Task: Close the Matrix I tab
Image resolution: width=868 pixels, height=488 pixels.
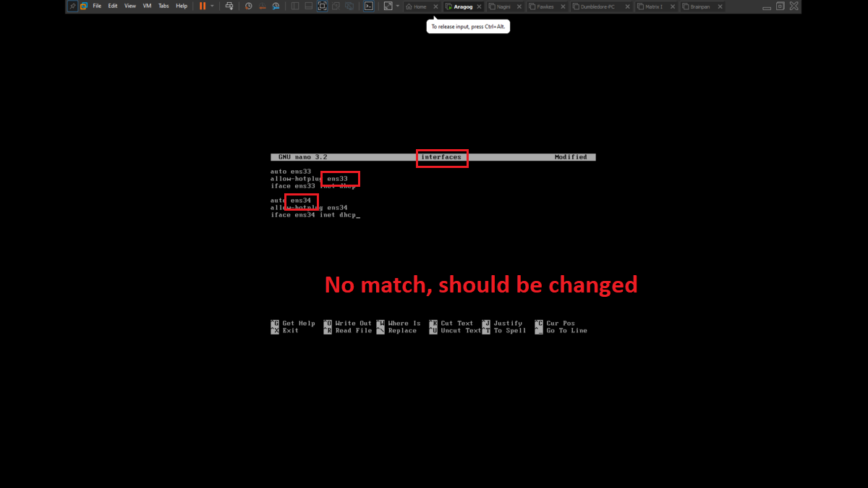Action: click(x=673, y=7)
